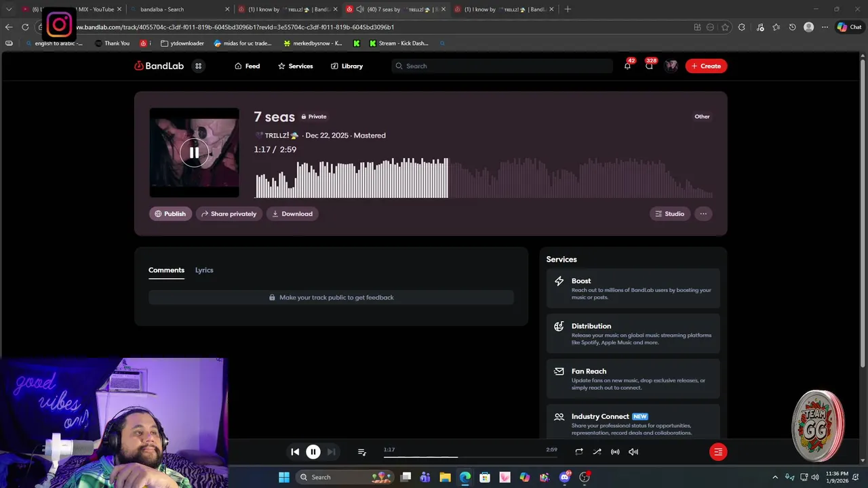Toggle the radio broadcast icon in player
The image size is (868, 488).
coord(615,452)
